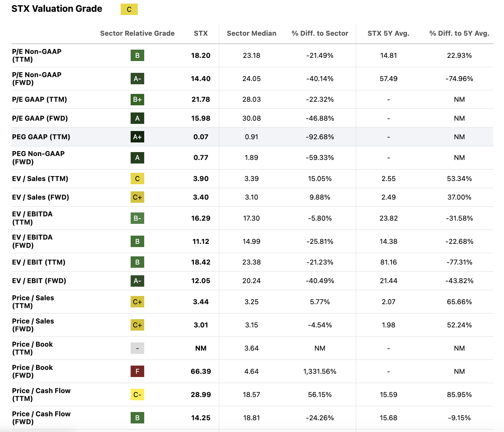Click the "% Diff. to Sector" column header
The image size is (504, 432).
[319, 33]
